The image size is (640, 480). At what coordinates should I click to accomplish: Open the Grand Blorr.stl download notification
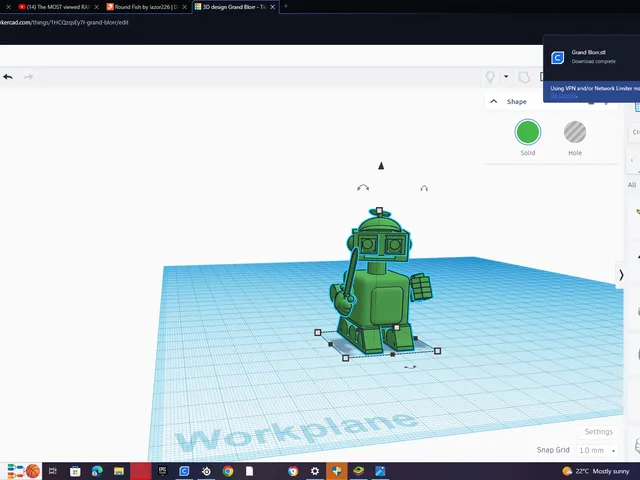[x=592, y=58]
